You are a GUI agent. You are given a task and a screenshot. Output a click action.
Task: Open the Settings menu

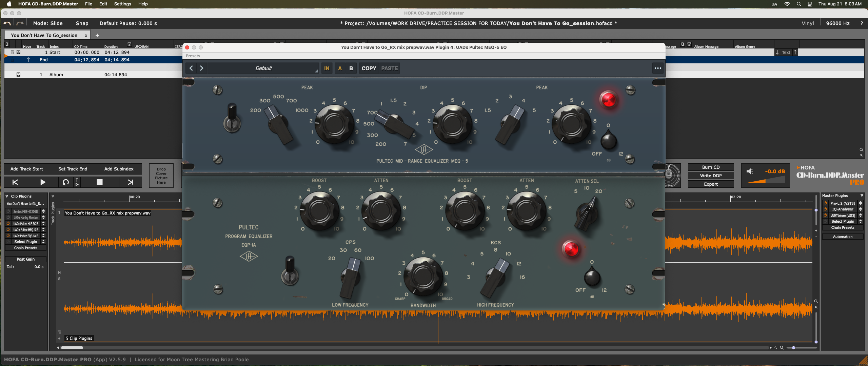coord(122,4)
